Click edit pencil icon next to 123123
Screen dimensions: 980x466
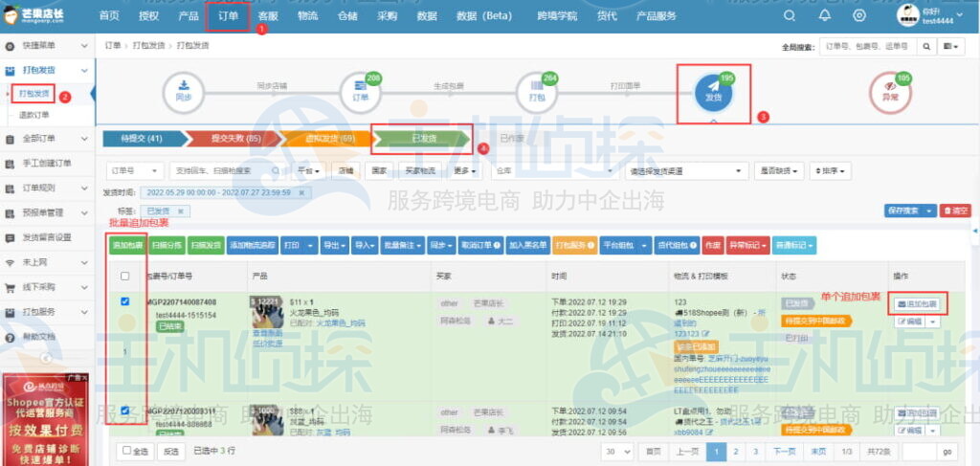[706, 334]
